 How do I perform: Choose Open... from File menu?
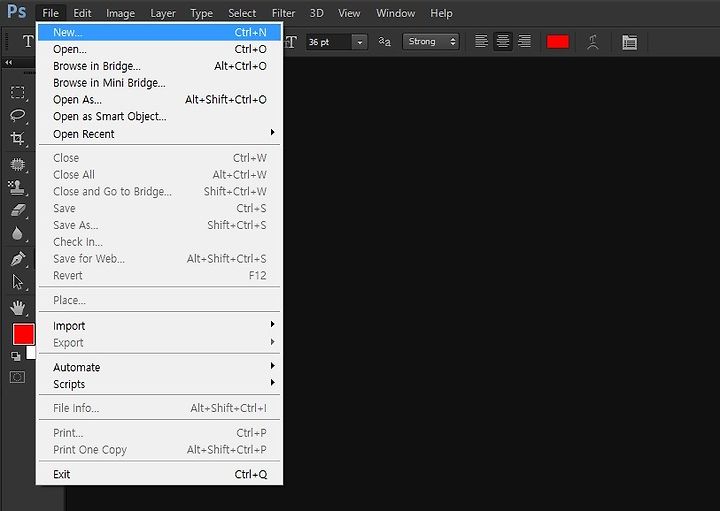point(159,49)
